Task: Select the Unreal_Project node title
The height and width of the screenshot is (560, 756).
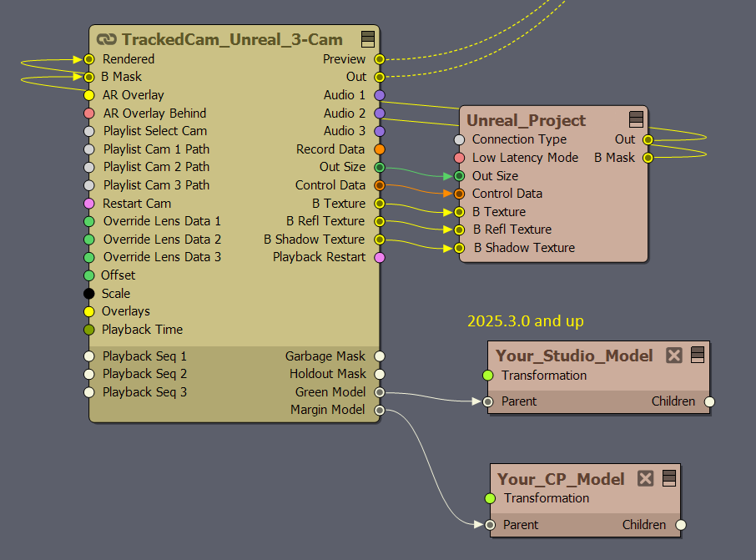Action: [526, 120]
